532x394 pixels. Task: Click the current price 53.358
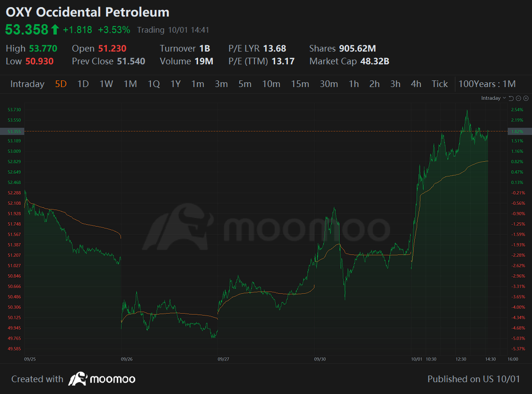point(27,29)
